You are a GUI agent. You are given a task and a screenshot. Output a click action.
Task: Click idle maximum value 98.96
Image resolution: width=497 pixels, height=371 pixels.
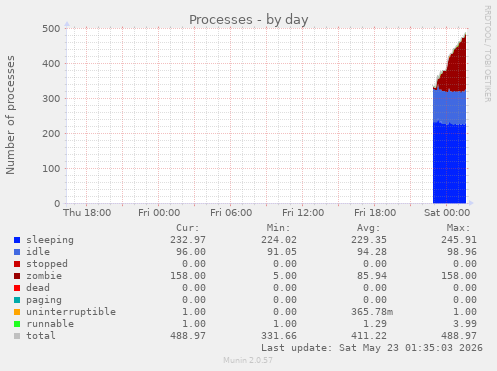pyautogui.click(x=462, y=252)
